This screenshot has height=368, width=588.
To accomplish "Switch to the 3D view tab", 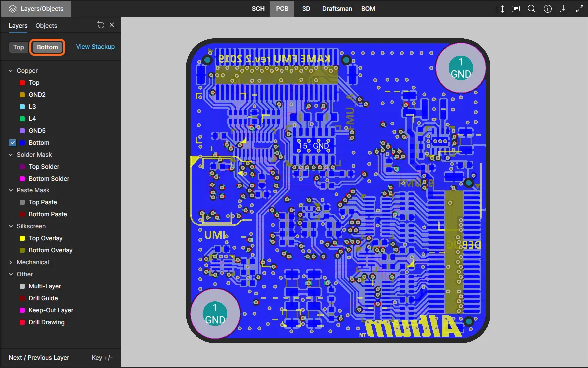I will click(x=306, y=9).
